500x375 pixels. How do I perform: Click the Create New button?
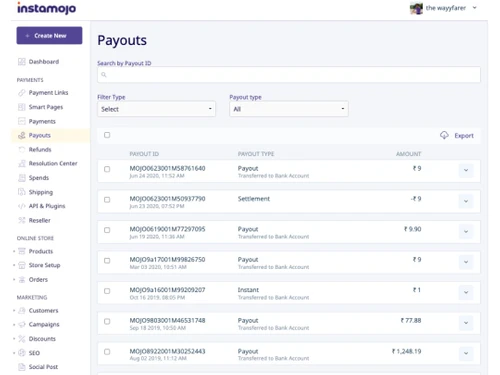[49, 36]
